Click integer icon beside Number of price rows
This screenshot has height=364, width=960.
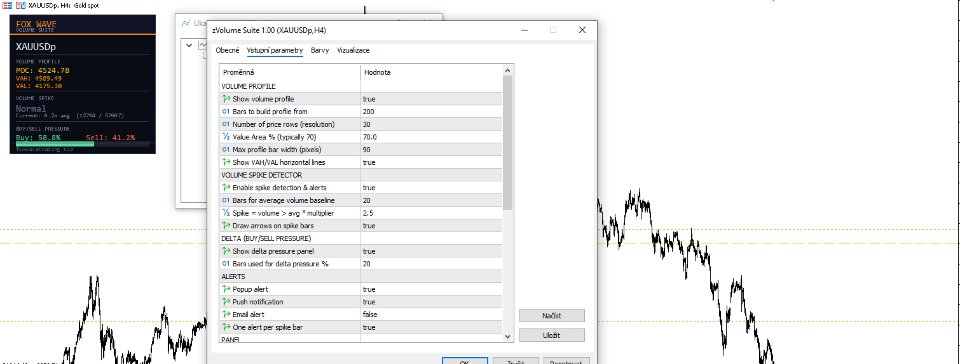point(226,124)
